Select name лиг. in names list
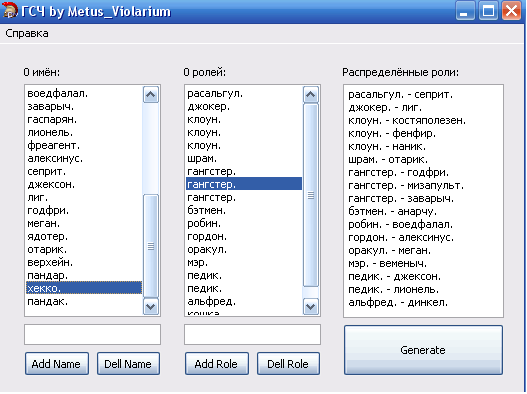527x394 pixels. pos(84,197)
